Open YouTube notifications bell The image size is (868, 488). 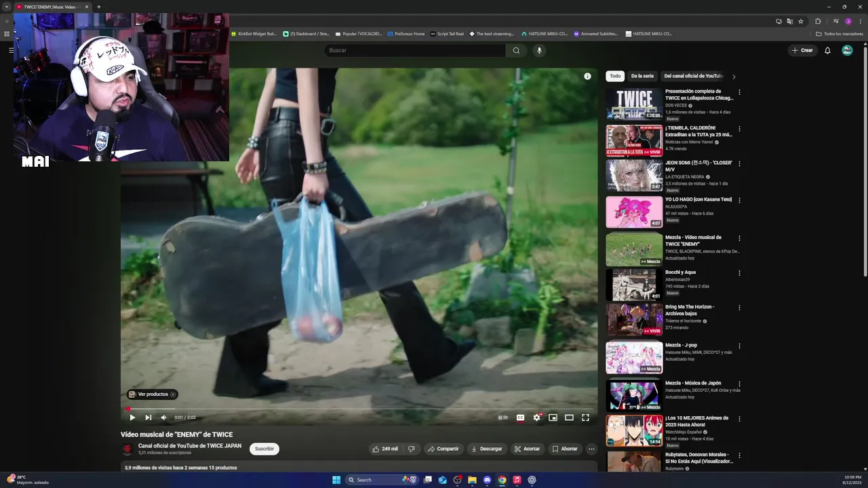827,50
